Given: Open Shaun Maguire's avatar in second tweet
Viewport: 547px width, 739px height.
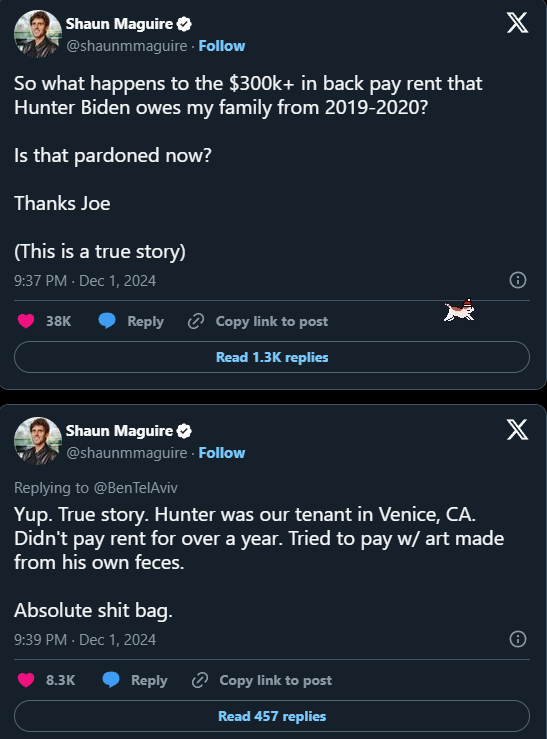Looking at the screenshot, I should coord(38,441).
